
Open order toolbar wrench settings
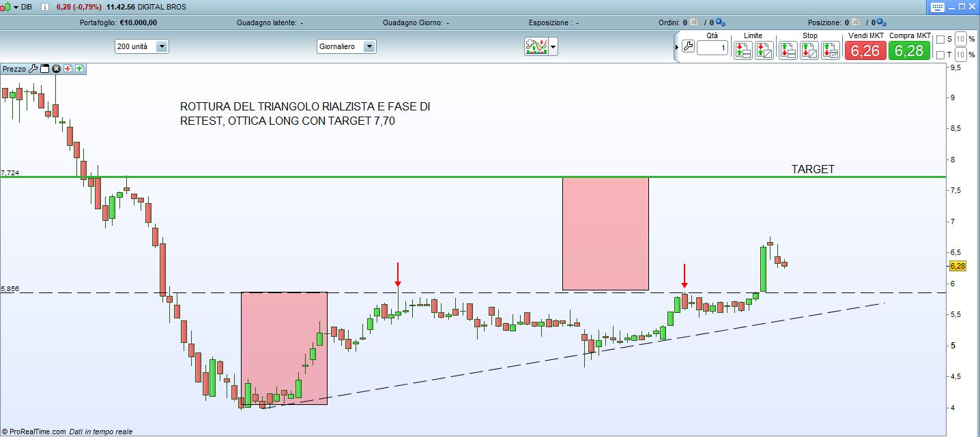click(687, 47)
